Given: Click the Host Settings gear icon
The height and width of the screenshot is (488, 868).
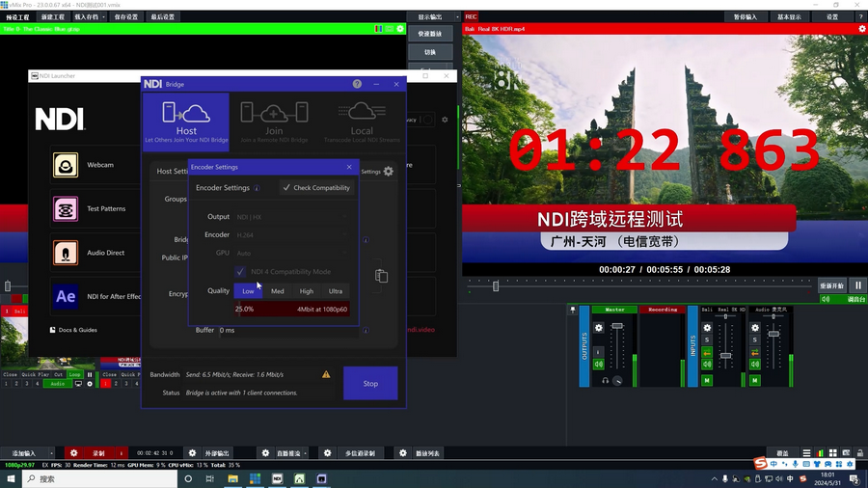Looking at the screenshot, I should coord(388,172).
